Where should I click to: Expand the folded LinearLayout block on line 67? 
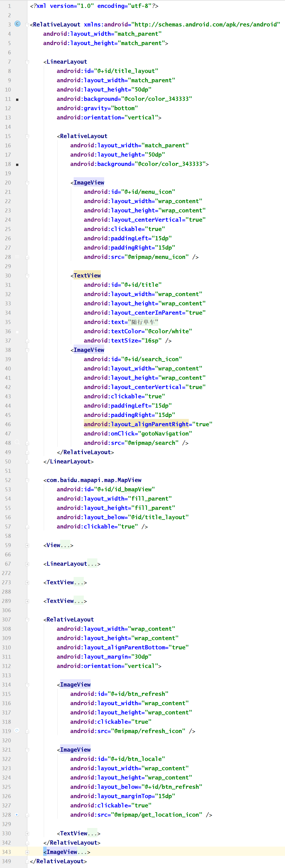[27, 564]
